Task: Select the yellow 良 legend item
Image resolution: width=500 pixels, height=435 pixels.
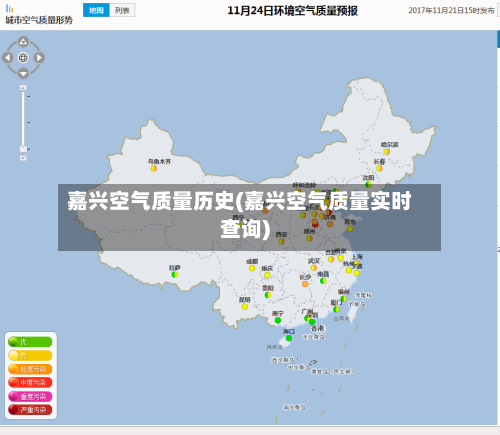Action: [x=30, y=356]
